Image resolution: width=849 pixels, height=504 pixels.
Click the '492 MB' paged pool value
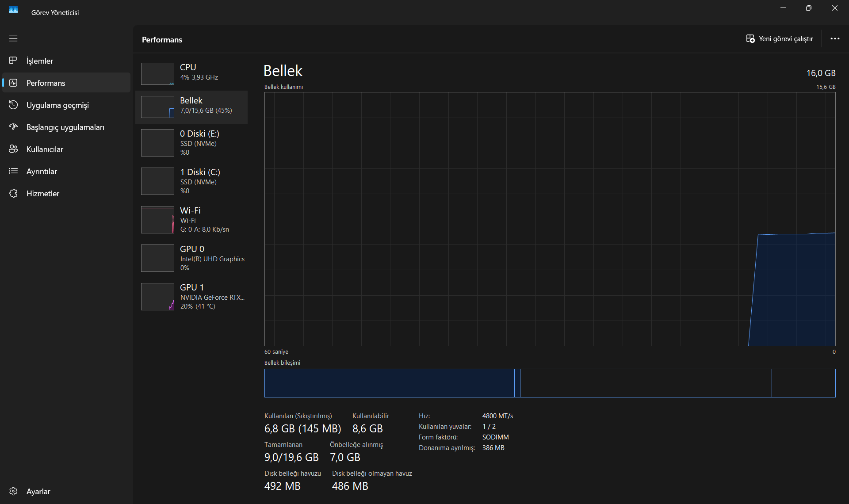(x=282, y=486)
